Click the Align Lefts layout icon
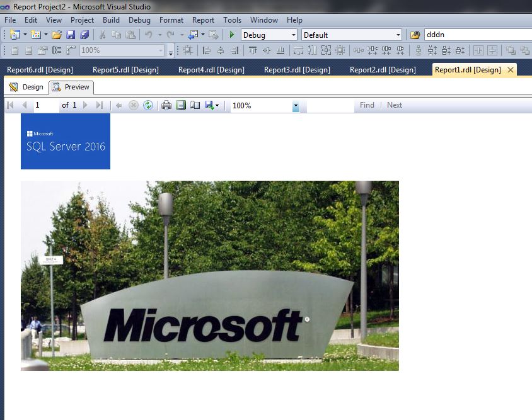 tap(206, 50)
